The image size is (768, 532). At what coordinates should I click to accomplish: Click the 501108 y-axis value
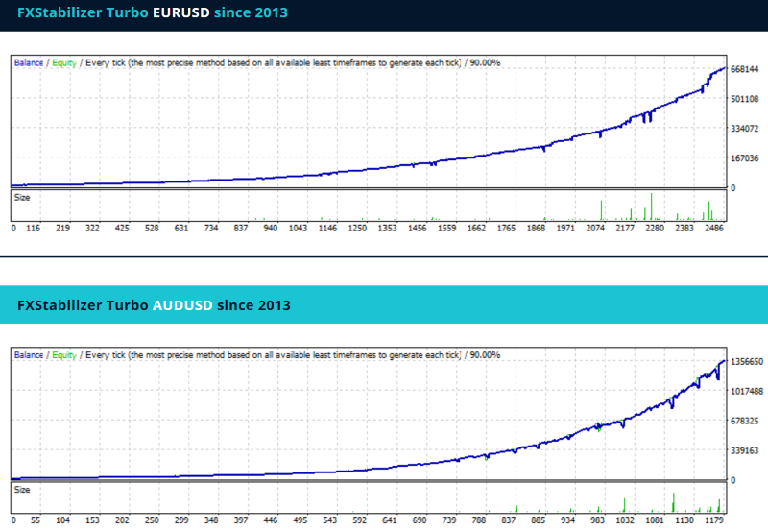click(745, 99)
